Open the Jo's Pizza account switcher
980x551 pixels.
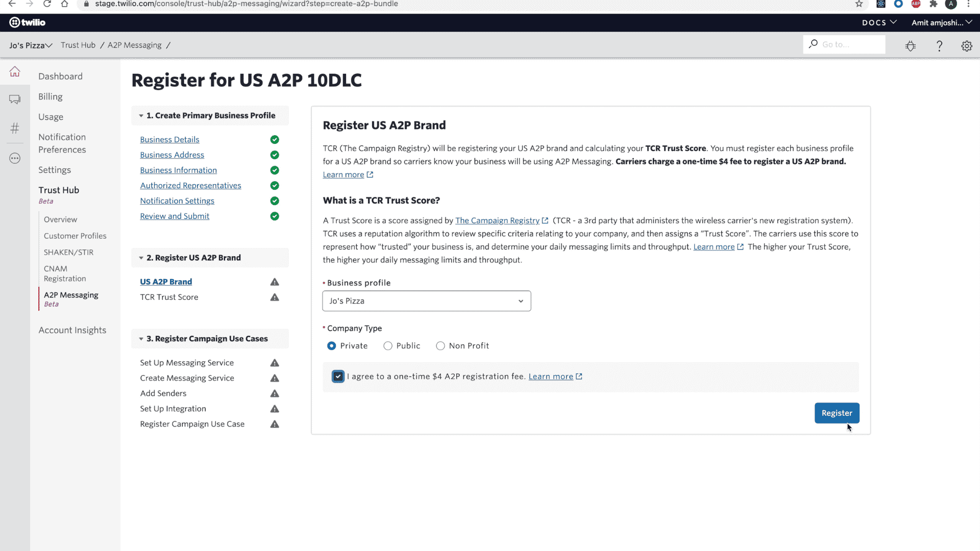tap(31, 45)
